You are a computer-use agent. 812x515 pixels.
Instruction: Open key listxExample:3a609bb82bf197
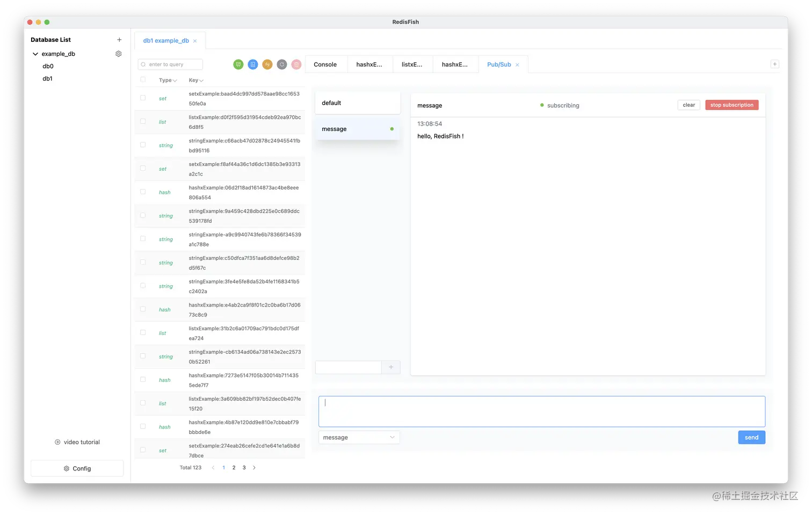[245, 404]
